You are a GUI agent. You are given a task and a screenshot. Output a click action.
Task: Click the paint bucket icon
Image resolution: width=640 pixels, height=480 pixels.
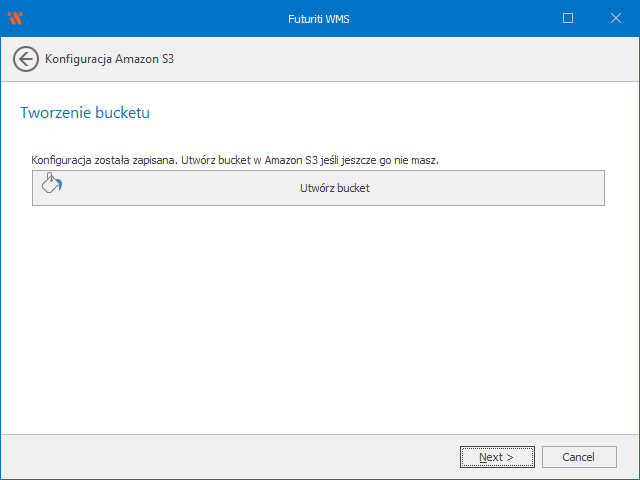click(51, 184)
